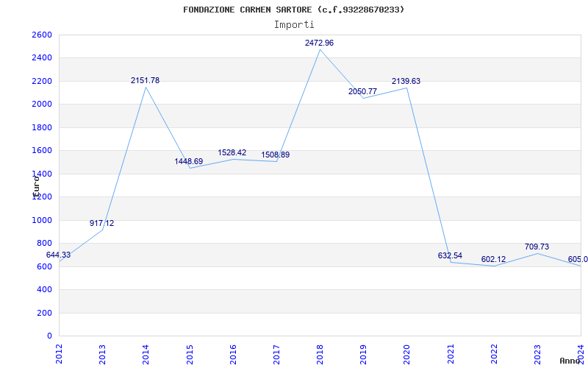Viewport: 588px width, 368px height.
Task: Click the 2200 y-axis tick label
Action: tap(42, 81)
